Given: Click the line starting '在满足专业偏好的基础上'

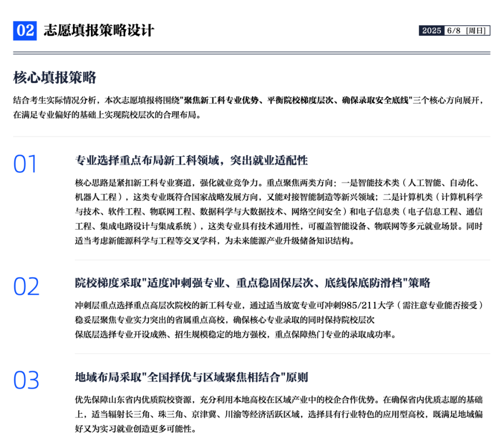Looking at the screenshot, I should [x=107, y=115].
